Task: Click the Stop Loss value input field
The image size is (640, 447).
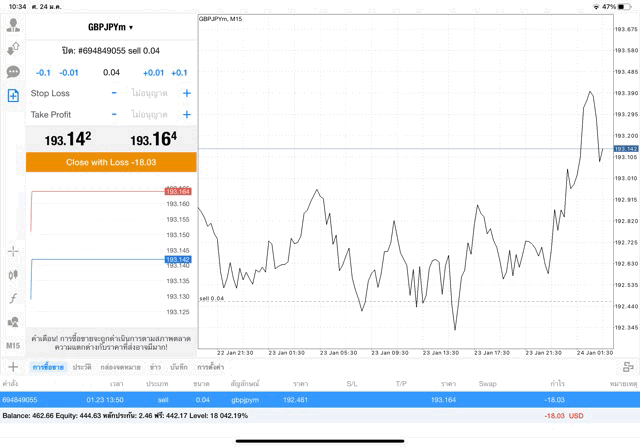Action: point(150,93)
